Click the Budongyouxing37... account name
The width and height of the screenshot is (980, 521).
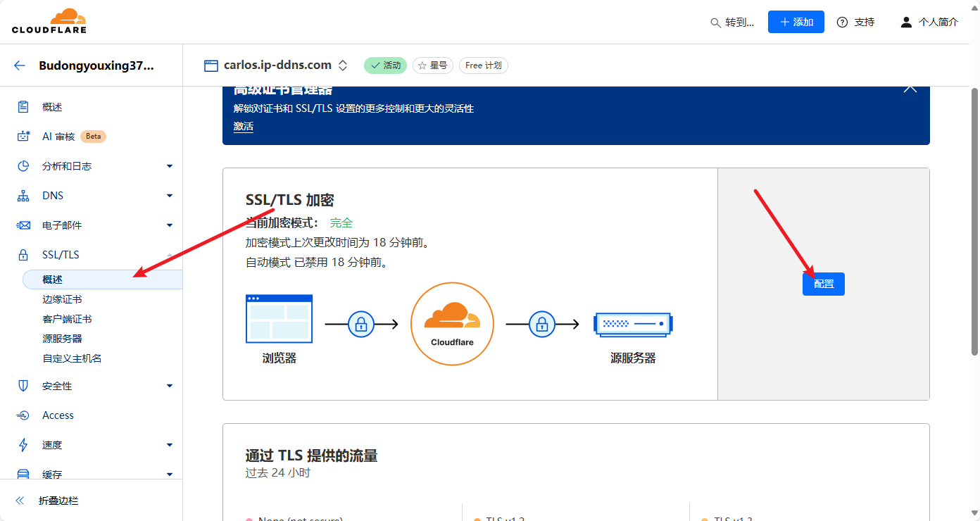(x=96, y=65)
